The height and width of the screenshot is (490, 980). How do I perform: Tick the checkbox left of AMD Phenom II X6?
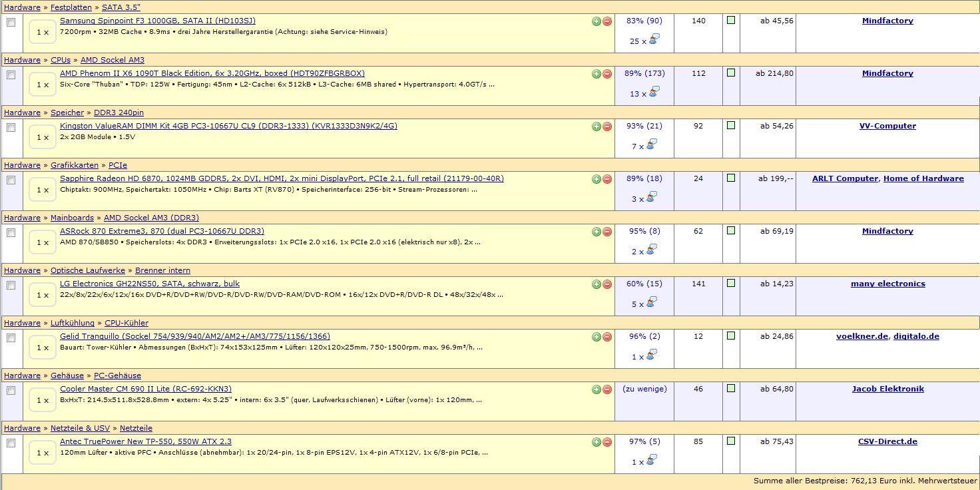click(x=11, y=75)
